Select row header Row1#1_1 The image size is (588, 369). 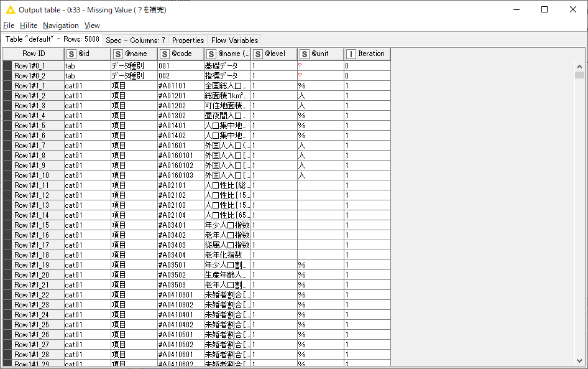[x=34, y=86]
